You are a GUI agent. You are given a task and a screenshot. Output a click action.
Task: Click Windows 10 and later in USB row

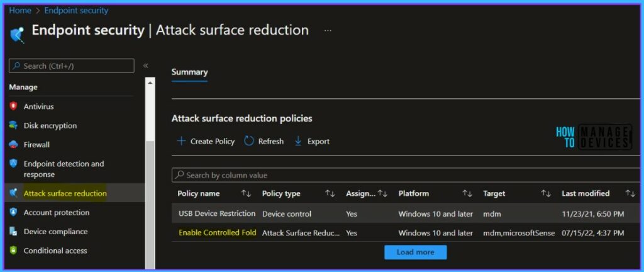pos(436,213)
